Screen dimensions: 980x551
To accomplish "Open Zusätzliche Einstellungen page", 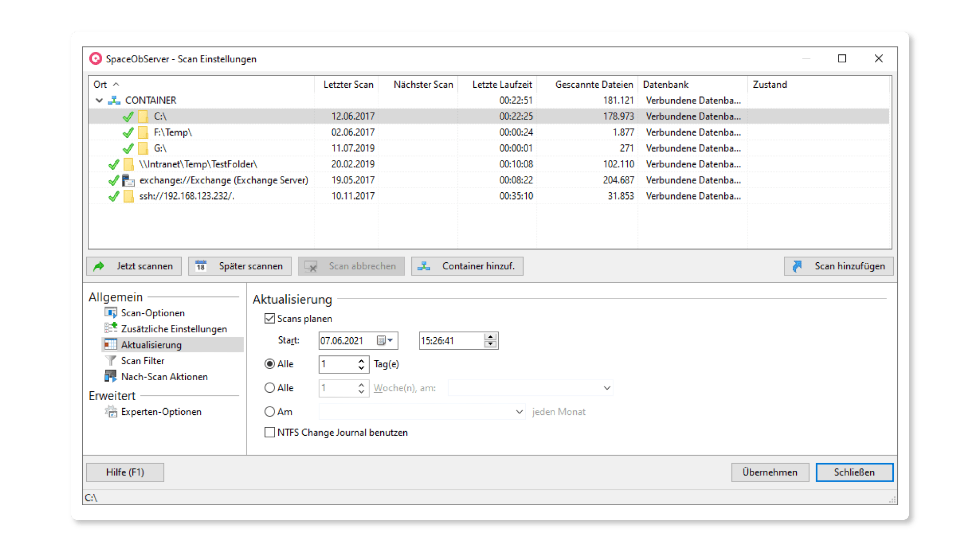I will point(174,329).
